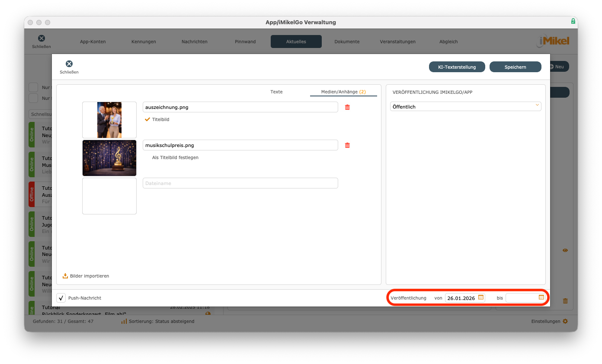The height and width of the screenshot is (364, 602).
Task: Click the Titelbild checkmark for auszeichnung.png
Action: (147, 119)
